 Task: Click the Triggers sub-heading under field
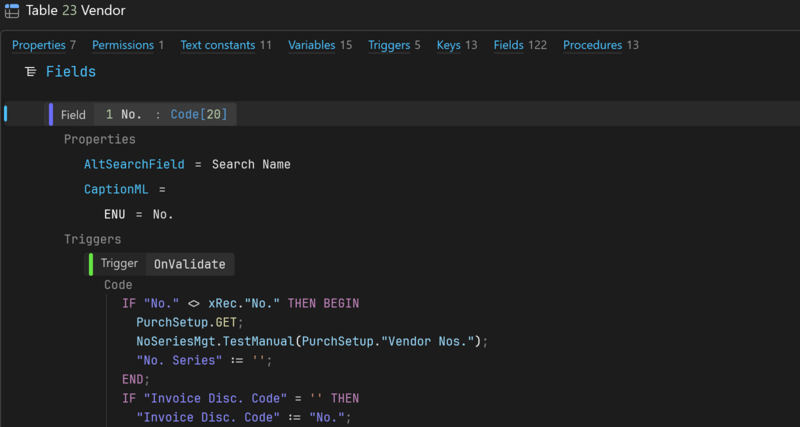tap(92, 239)
